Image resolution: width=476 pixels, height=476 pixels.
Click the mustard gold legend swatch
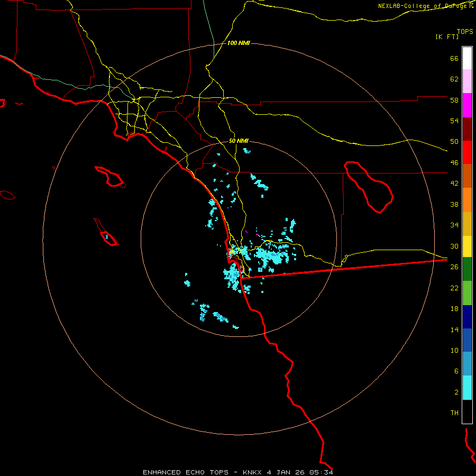click(467, 224)
